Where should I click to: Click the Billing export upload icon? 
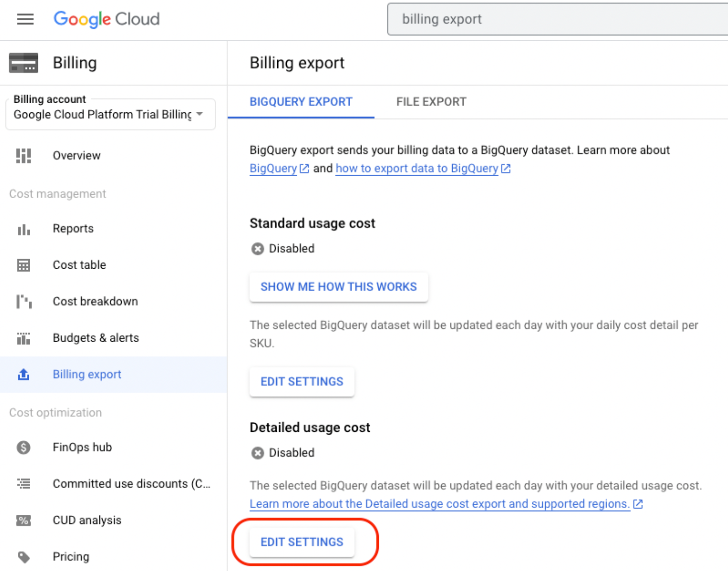[23, 374]
